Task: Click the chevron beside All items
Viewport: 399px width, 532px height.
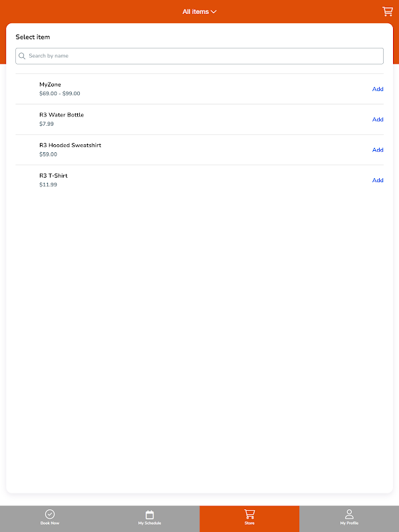Action: point(213,12)
